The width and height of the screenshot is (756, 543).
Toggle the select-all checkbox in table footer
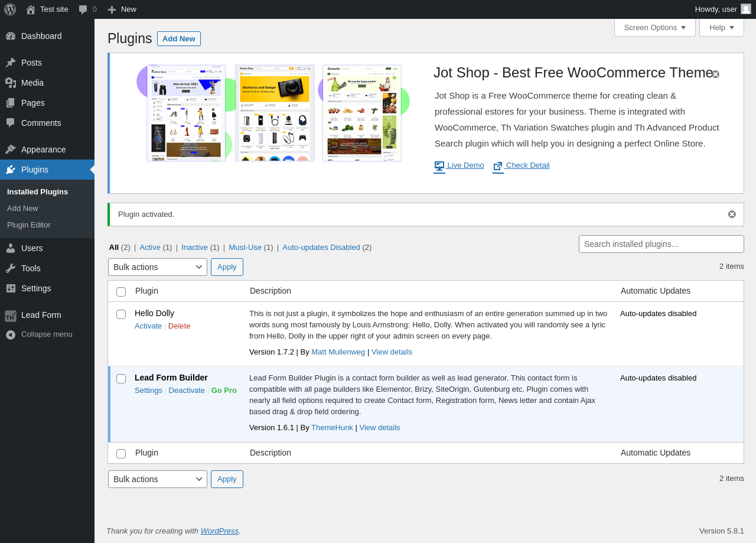[121, 454]
